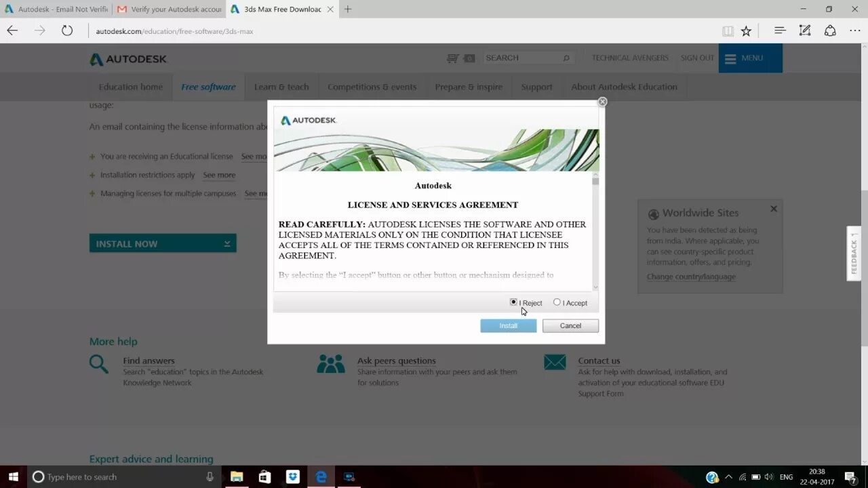Viewport: 868px width, 488px height.
Task: Expand Managing licenses plus icon
Action: (x=92, y=194)
